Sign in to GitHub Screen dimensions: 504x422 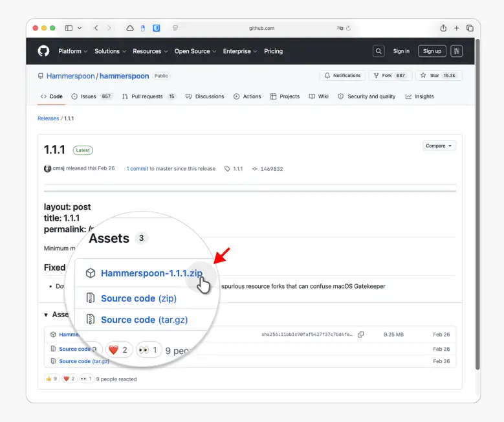pos(401,51)
